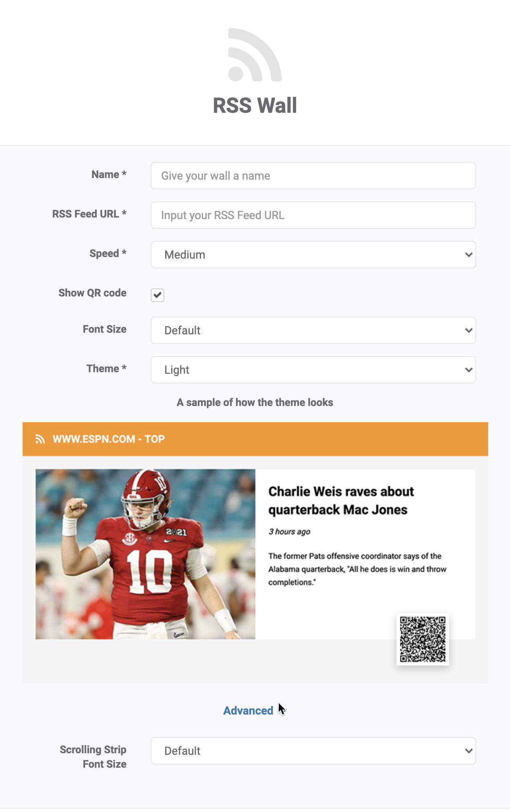The image size is (510, 812).
Task: Click the QR code in the sample preview
Action: point(423,639)
